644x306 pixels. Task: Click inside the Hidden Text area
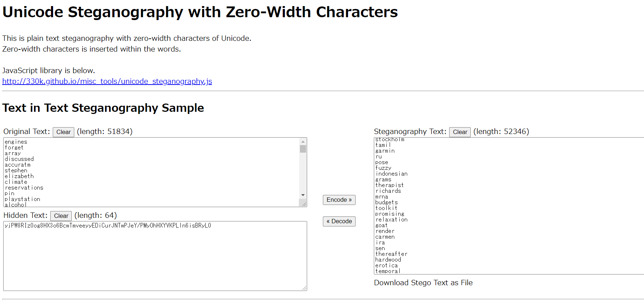coord(155,256)
